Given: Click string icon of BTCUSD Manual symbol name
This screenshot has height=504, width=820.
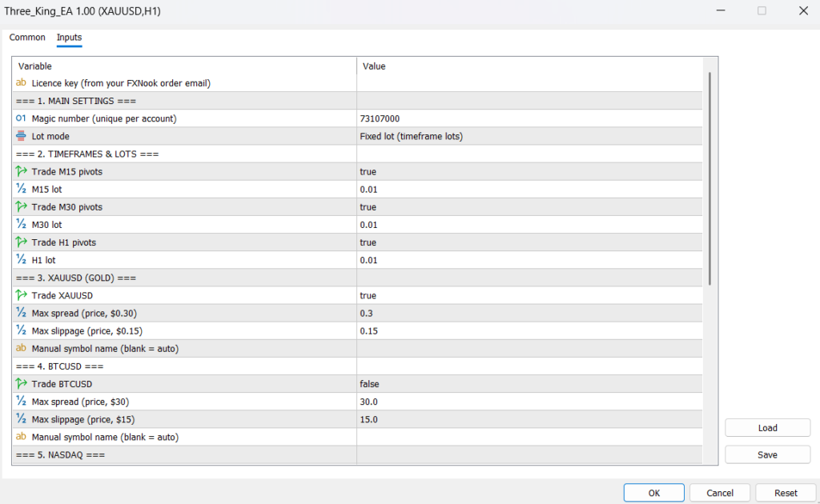Looking at the screenshot, I should point(21,437).
